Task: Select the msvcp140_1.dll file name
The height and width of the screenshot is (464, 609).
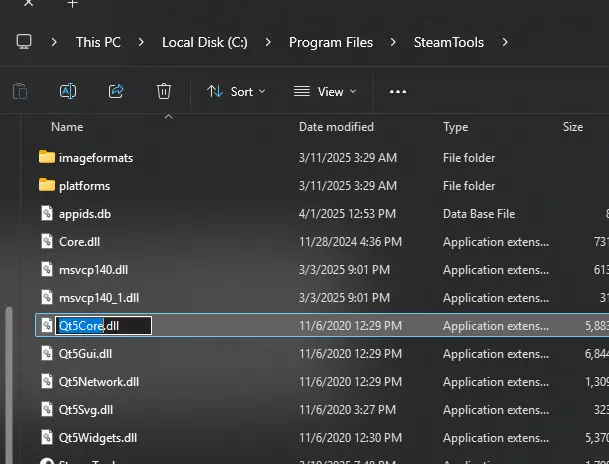Action: [99, 298]
